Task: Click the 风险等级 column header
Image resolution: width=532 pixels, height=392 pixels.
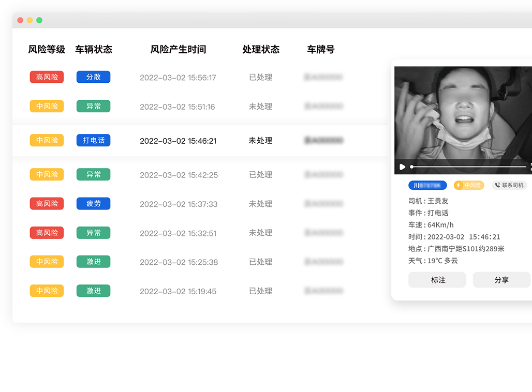Action: tap(47, 50)
